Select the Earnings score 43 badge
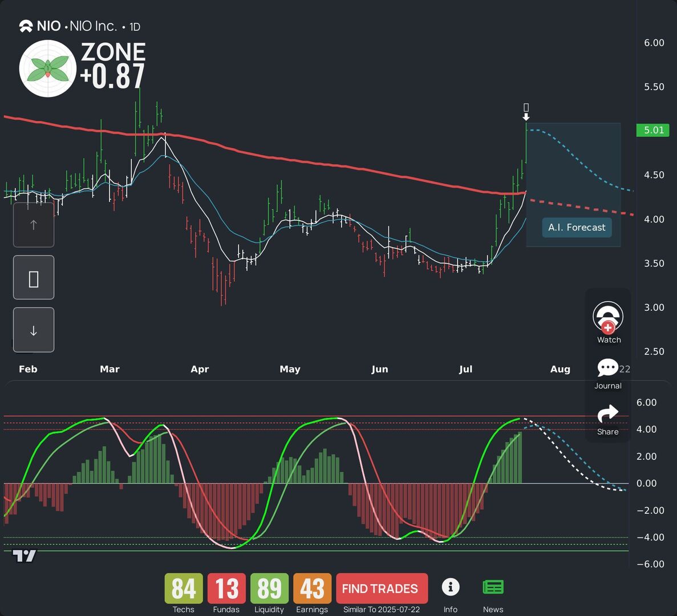This screenshot has width=677, height=616. pyautogui.click(x=312, y=589)
